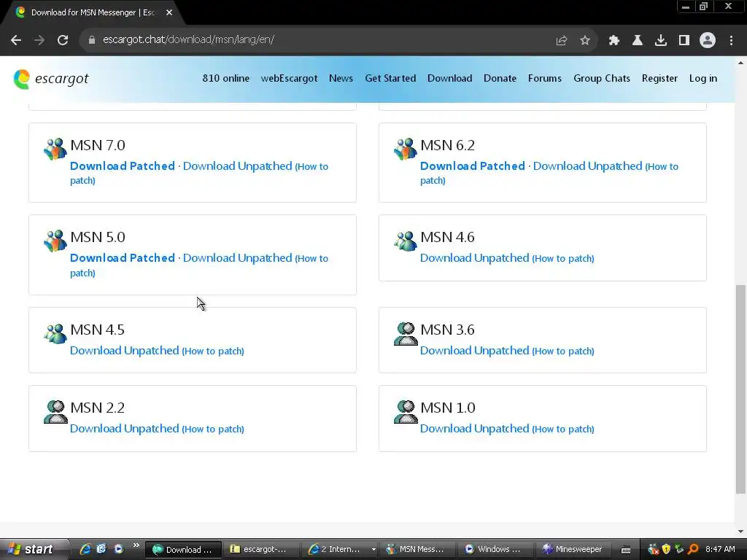The height and width of the screenshot is (560, 747).
Task: Open the Log in nav item
Action: [x=703, y=79]
